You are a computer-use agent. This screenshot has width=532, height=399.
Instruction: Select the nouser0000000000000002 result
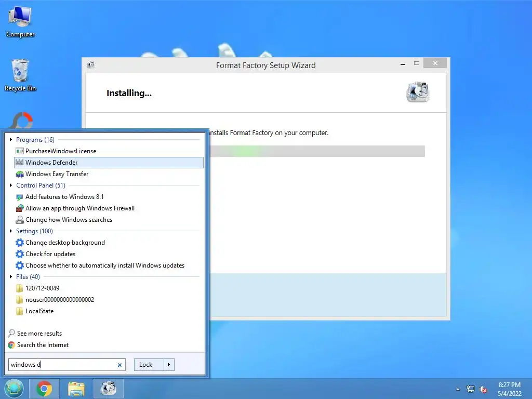coord(60,300)
